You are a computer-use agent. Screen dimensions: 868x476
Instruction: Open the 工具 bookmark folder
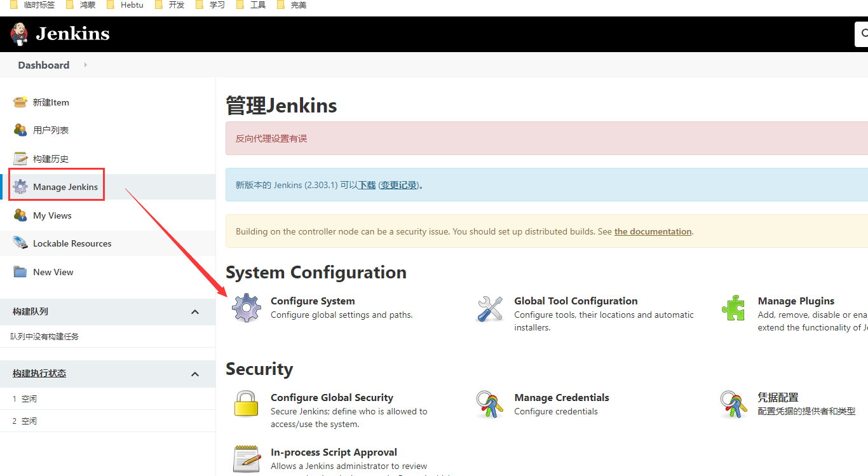click(x=251, y=4)
